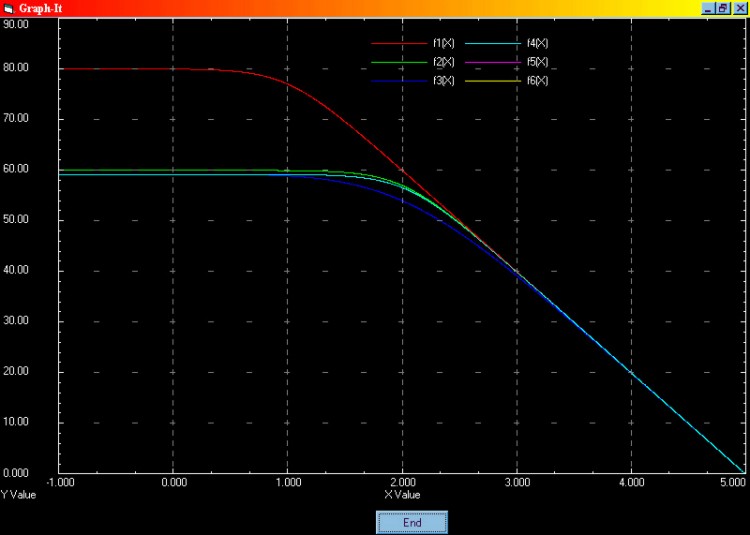This screenshot has height=535, width=750.
Task: Select the f1(X) legend label
Action: pyautogui.click(x=443, y=44)
